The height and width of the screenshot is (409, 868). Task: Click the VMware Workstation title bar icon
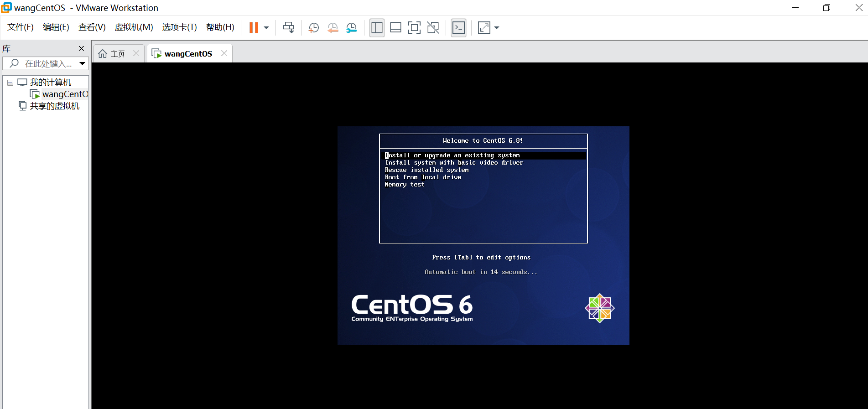[x=6, y=7]
